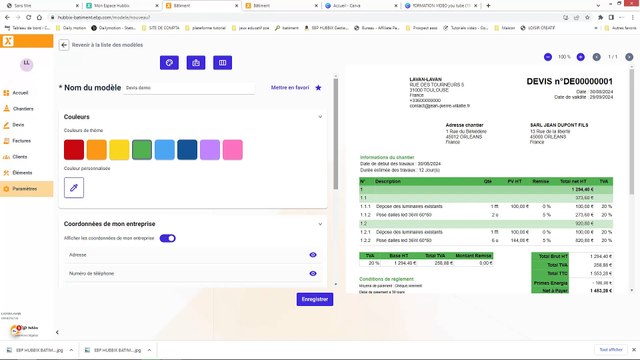This screenshot has width=640, height=360.
Task: Open the LL user avatar
Action: [x=27, y=64]
